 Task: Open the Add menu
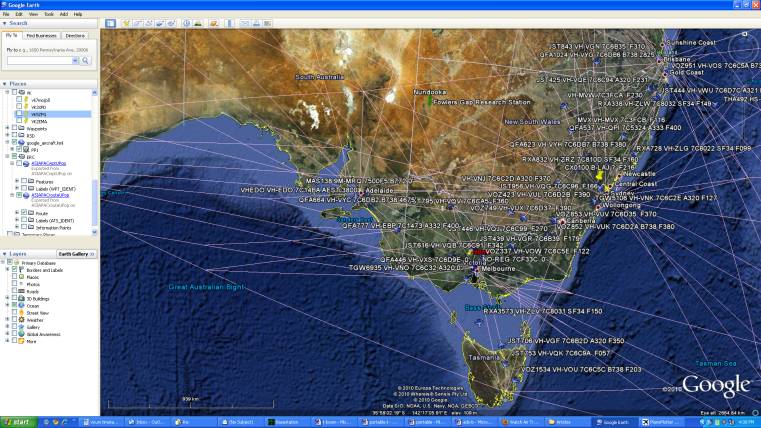click(64, 15)
